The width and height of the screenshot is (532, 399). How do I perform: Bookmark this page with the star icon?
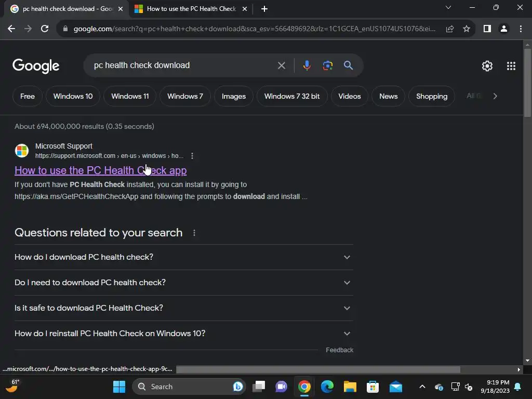coord(467,29)
